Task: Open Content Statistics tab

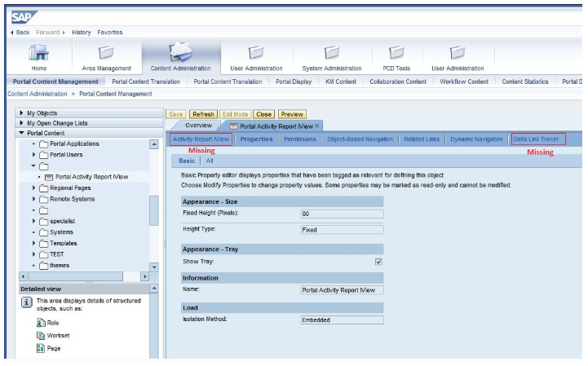Action: [525, 82]
